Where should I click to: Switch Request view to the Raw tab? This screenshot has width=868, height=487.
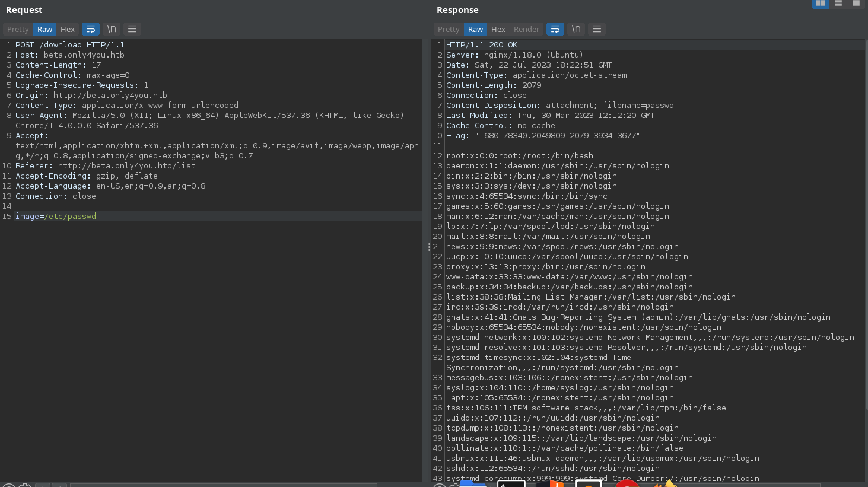45,29
